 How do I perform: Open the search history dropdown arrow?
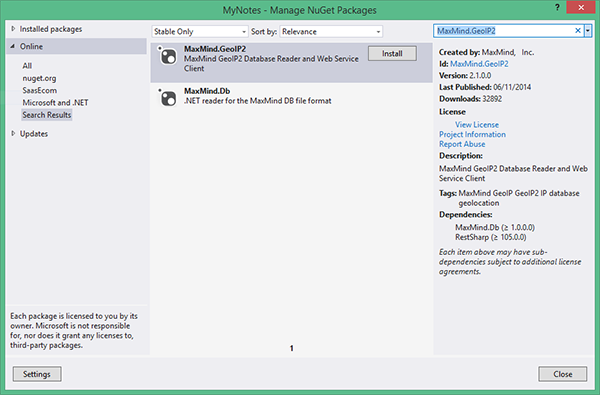pyautogui.click(x=588, y=31)
